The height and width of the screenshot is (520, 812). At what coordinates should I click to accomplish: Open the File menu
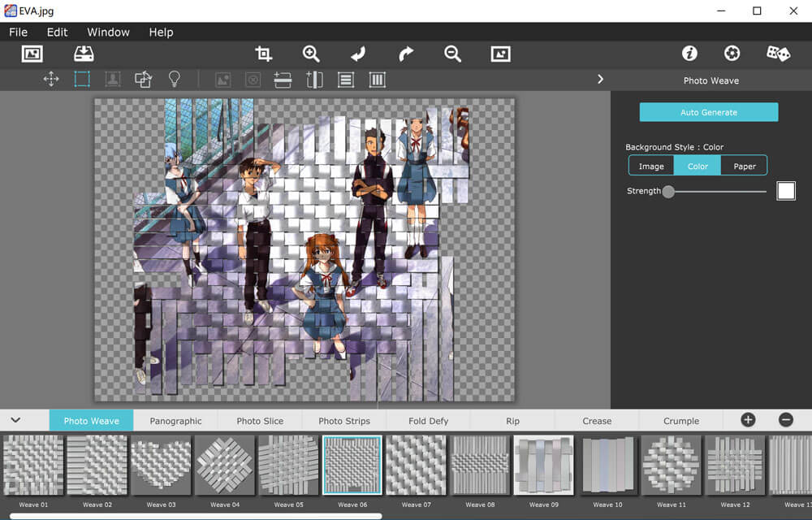pos(18,32)
